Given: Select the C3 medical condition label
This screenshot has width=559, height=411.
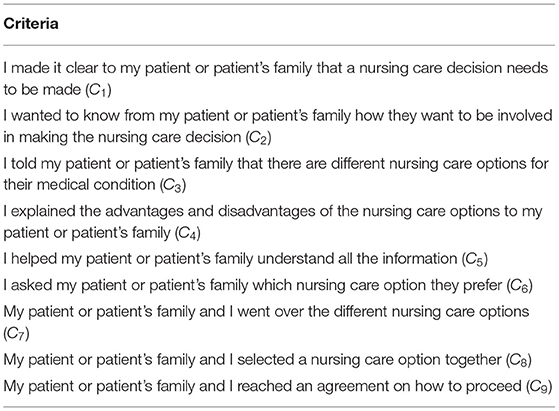Looking at the screenshot, I should [173, 185].
